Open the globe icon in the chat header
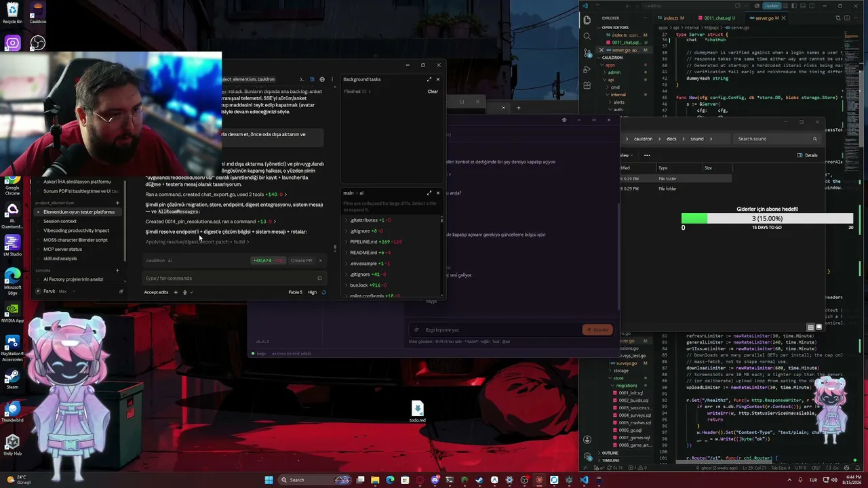Image resolution: width=868 pixels, height=488 pixels. click(322, 79)
